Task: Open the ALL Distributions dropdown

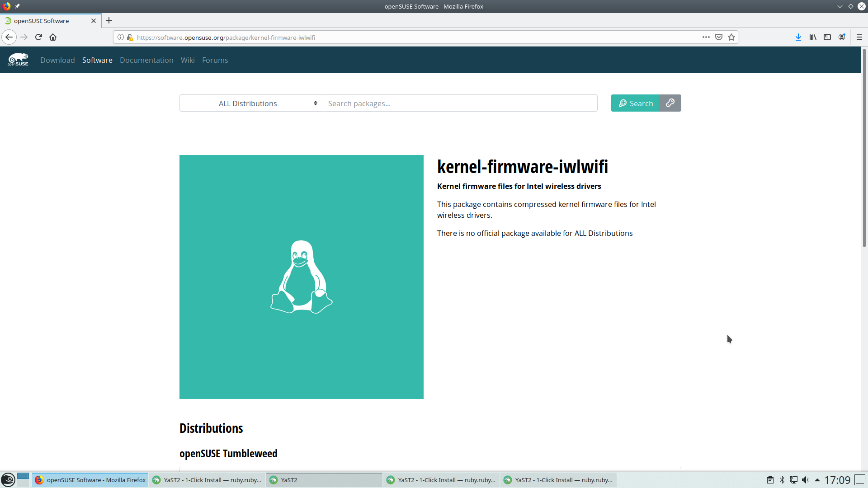Action: (251, 103)
